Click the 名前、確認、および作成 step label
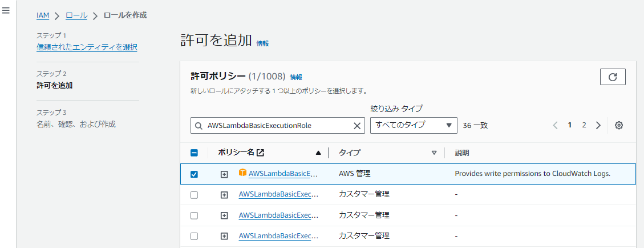 point(76,124)
